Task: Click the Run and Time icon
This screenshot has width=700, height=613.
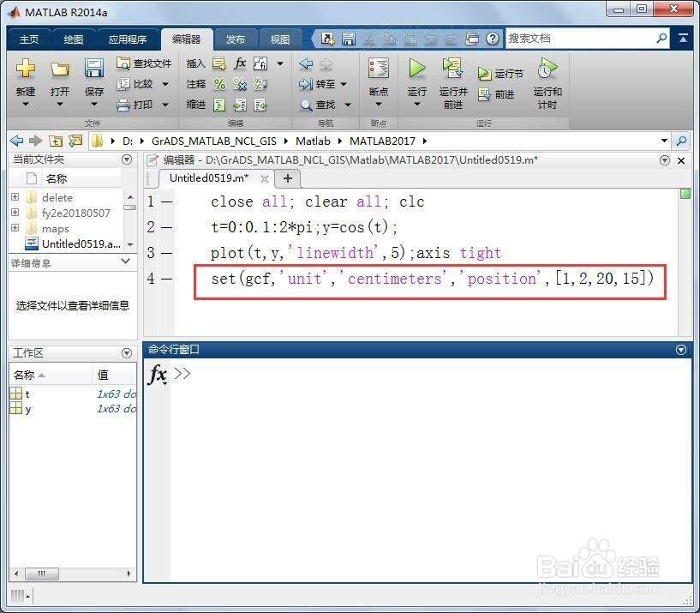Action: [x=547, y=69]
